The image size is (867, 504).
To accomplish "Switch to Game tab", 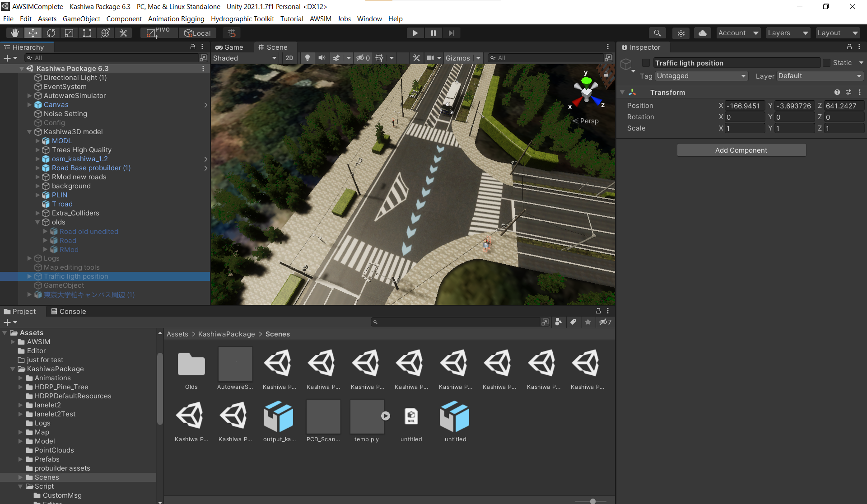I will [x=230, y=47].
